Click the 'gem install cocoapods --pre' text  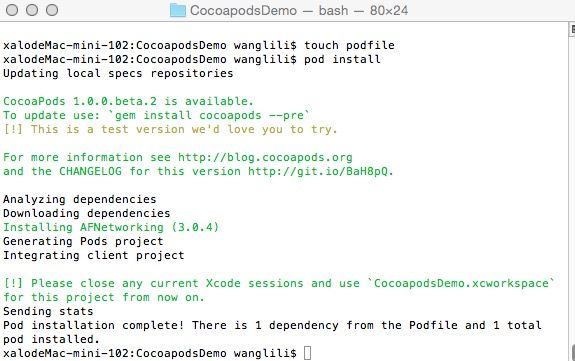pyautogui.click(x=209, y=115)
